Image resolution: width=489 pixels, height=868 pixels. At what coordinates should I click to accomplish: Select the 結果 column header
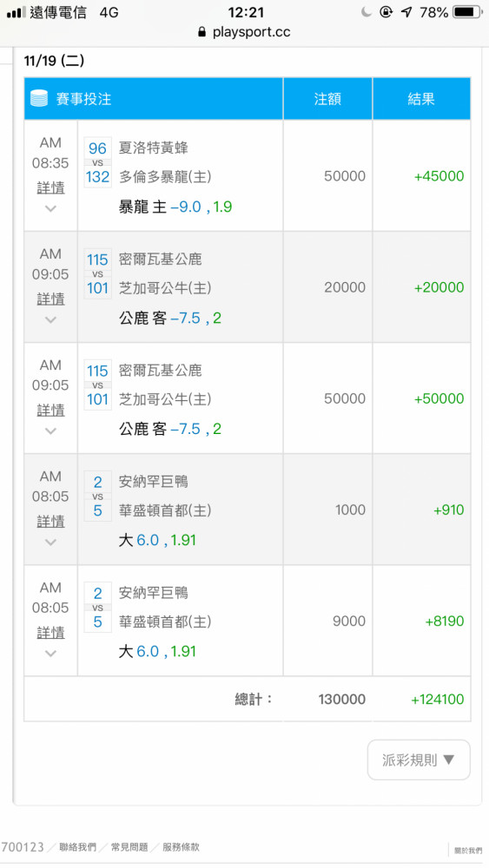pyautogui.click(x=421, y=99)
